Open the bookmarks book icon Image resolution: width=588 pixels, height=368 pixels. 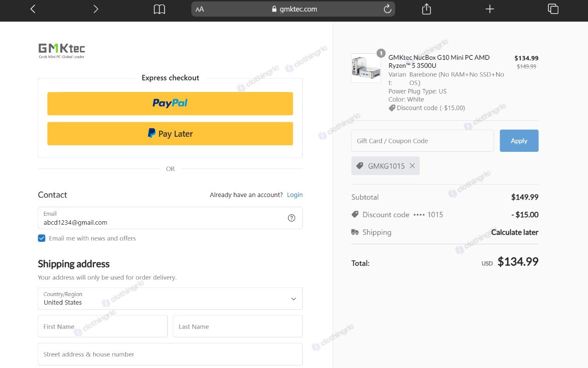pyautogui.click(x=159, y=9)
